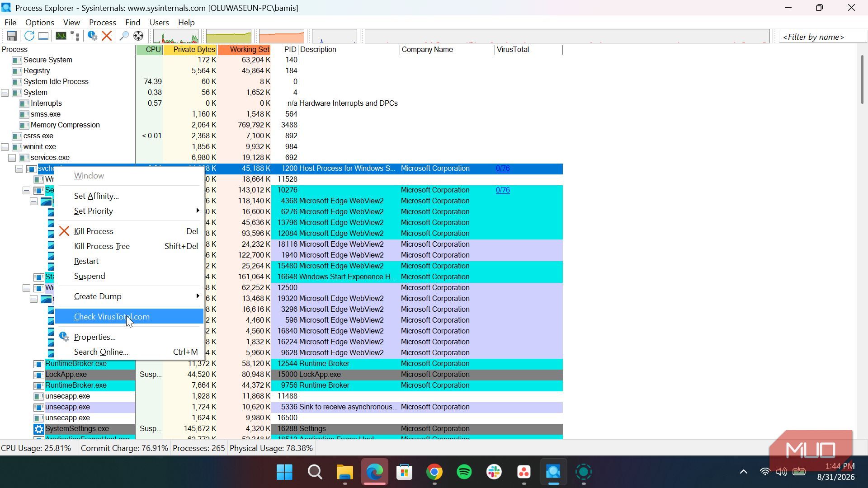Open the physical memory orange mini graph
This screenshot has width=868, height=488.
pos(282,36)
